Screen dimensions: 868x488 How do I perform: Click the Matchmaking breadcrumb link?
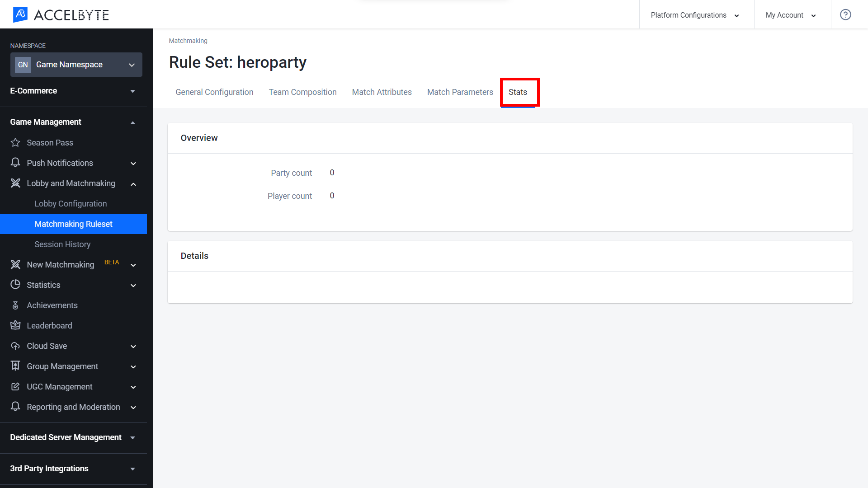click(x=188, y=41)
